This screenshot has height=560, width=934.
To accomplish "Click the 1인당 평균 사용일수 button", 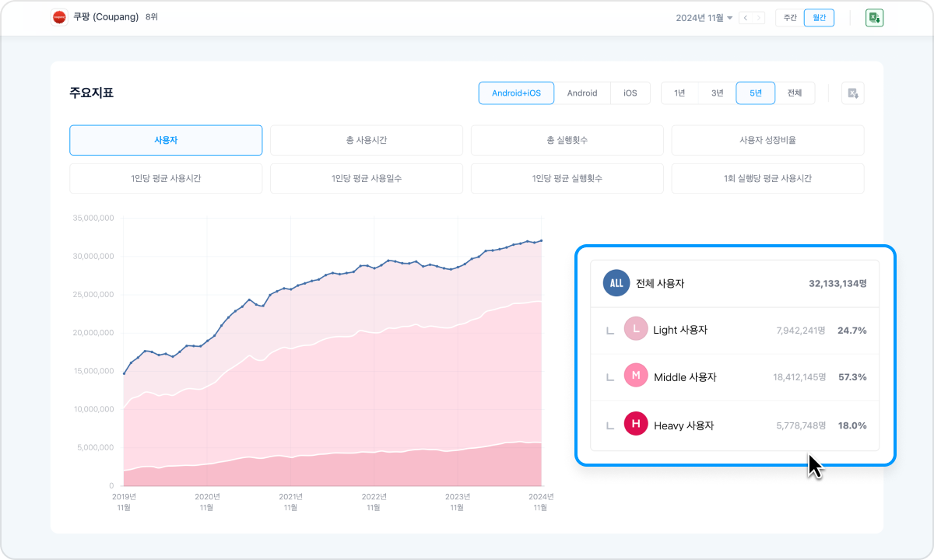I will pos(366,179).
